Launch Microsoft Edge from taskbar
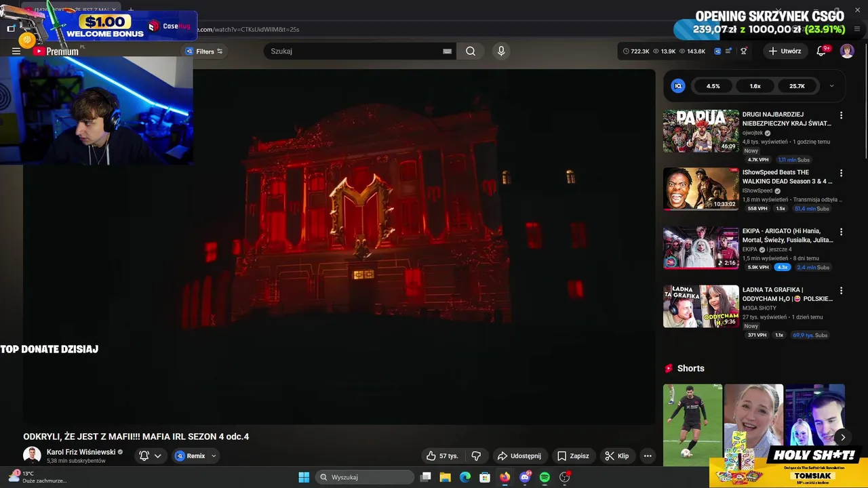Viewport: 868px width, 488px height. tap(465, 477)
